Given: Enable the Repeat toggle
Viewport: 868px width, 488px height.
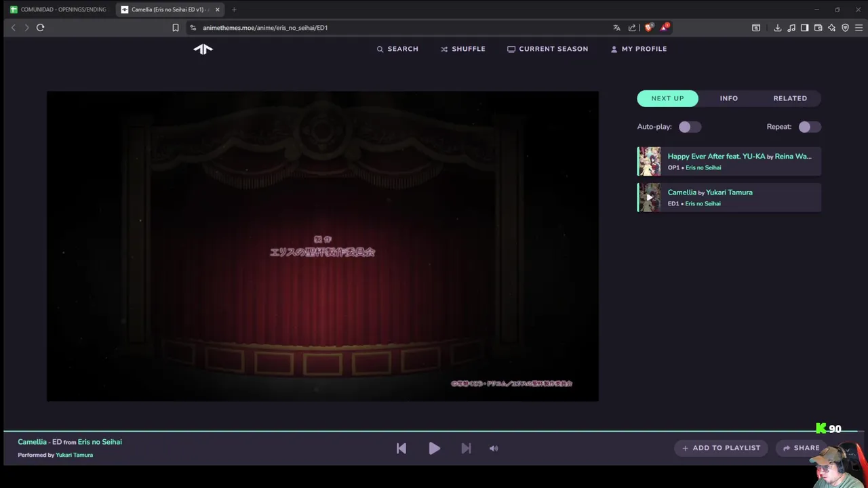Looking at the screenshot, I should tap(809, 127).
